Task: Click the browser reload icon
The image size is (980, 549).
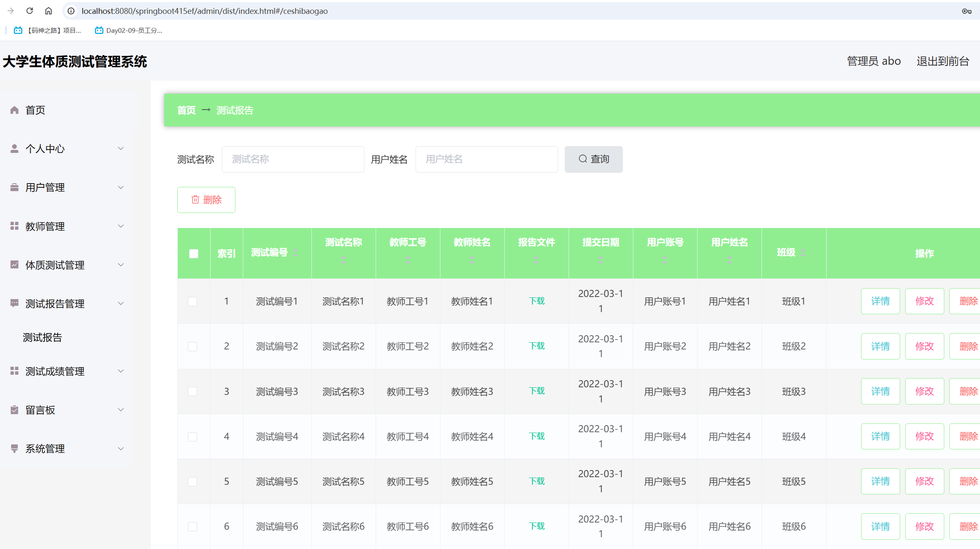Action: (29, 11)
